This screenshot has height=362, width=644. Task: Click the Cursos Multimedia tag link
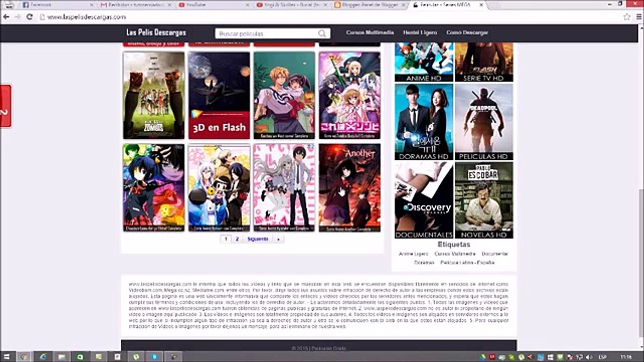coord(455,254)
